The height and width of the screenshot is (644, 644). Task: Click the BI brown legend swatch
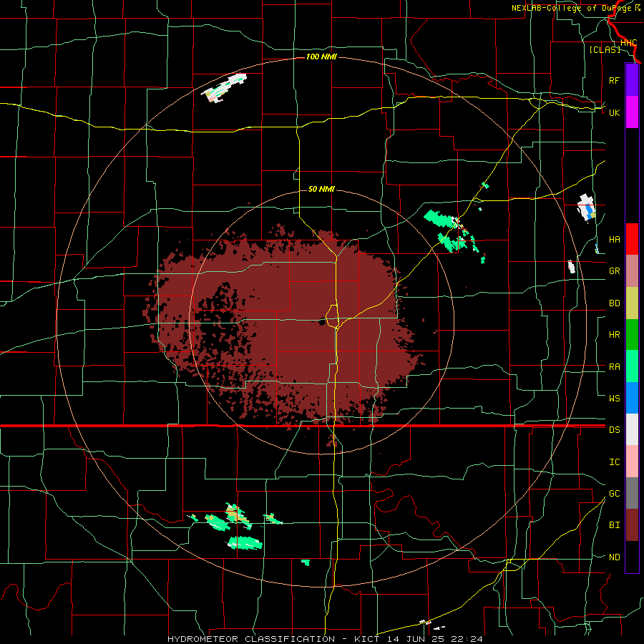tap(632, 525)
